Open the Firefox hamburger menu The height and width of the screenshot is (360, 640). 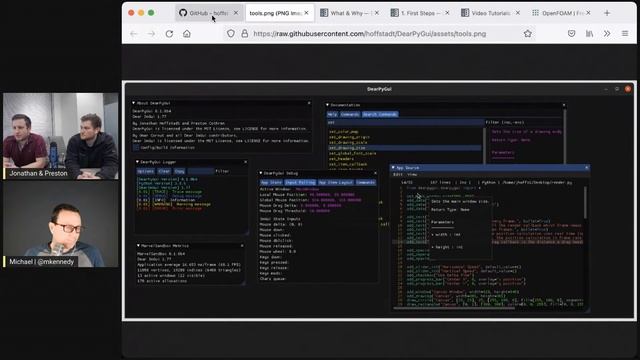point(625,34)
